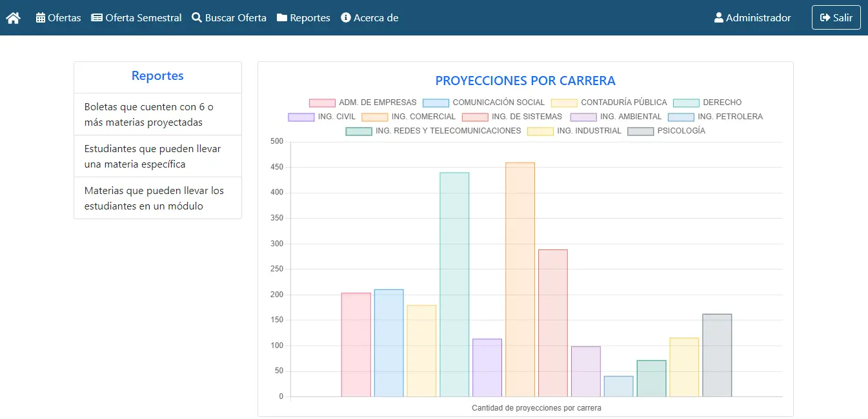This screenshot has width=868, height=419.
Task: Click the user icon beside Administrador
Action: click(719, 18)
